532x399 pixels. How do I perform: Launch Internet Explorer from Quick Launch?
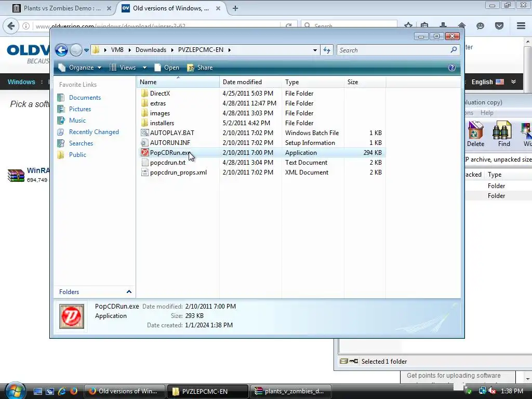[x=62, y=391]
